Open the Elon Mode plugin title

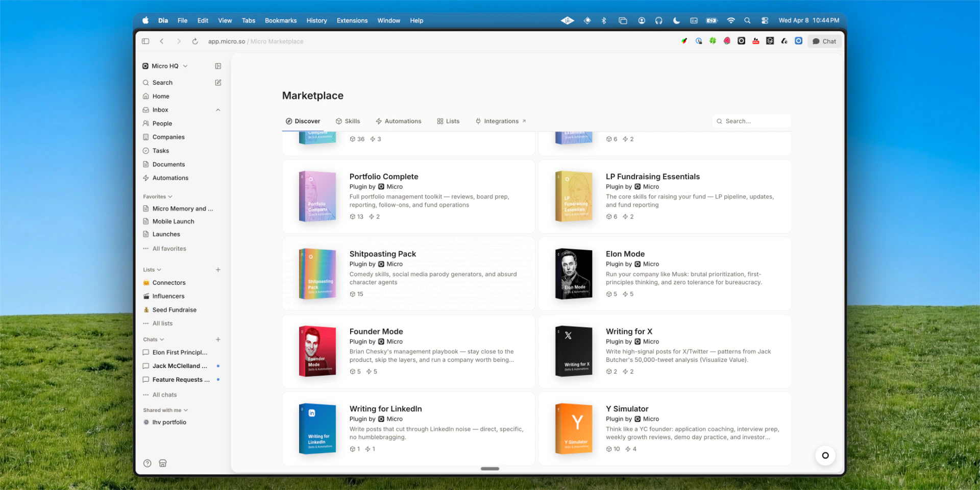[x=625, y=254]
